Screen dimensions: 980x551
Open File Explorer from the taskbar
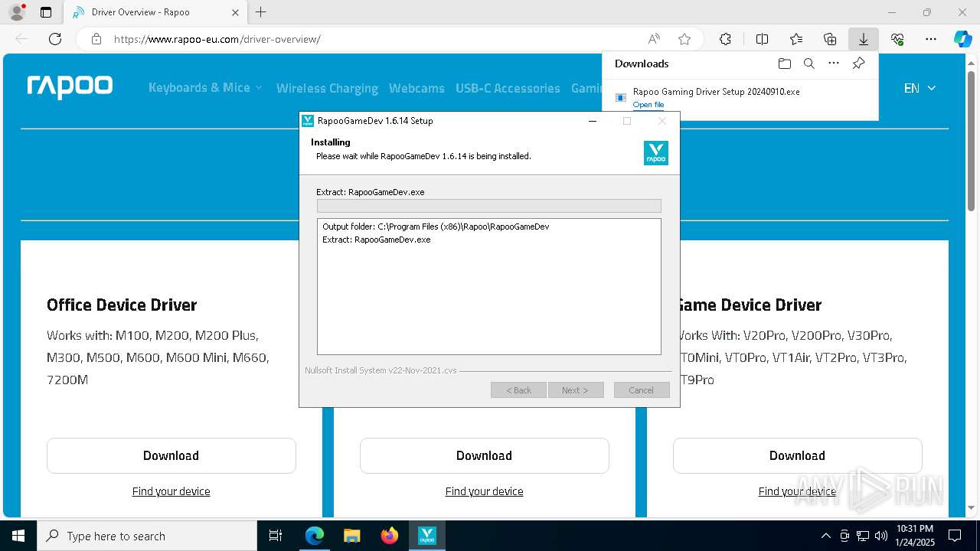click(x=351, y=536)
